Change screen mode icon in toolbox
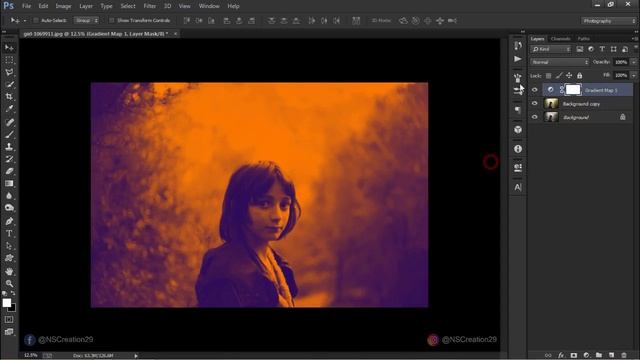This screenshot has height=360, width=640. pos(9,332)
